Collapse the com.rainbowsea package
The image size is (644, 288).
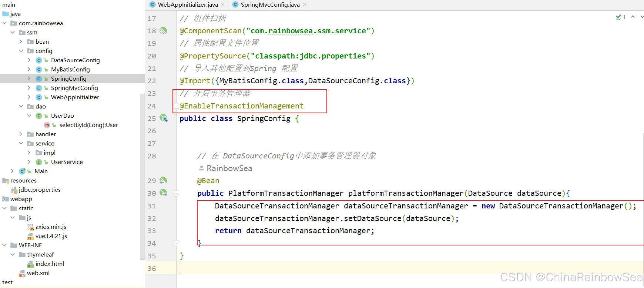click(x=4, y=23)
